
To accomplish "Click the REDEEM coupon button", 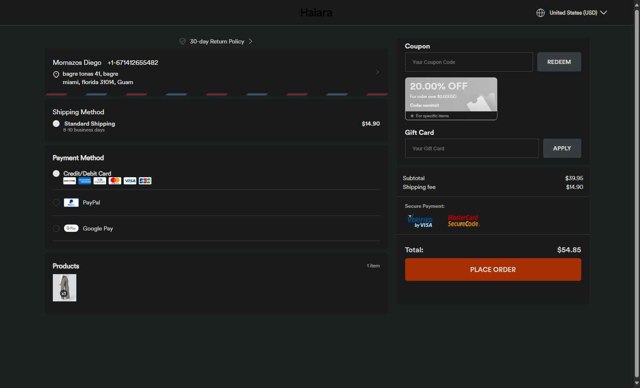I will 559,62.
